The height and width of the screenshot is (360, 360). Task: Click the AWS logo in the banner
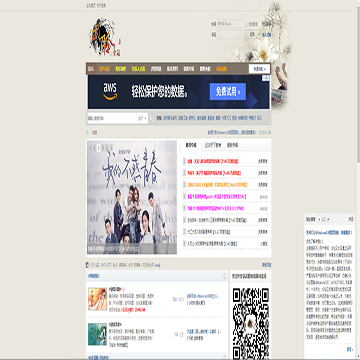click(x=110, y=91)
